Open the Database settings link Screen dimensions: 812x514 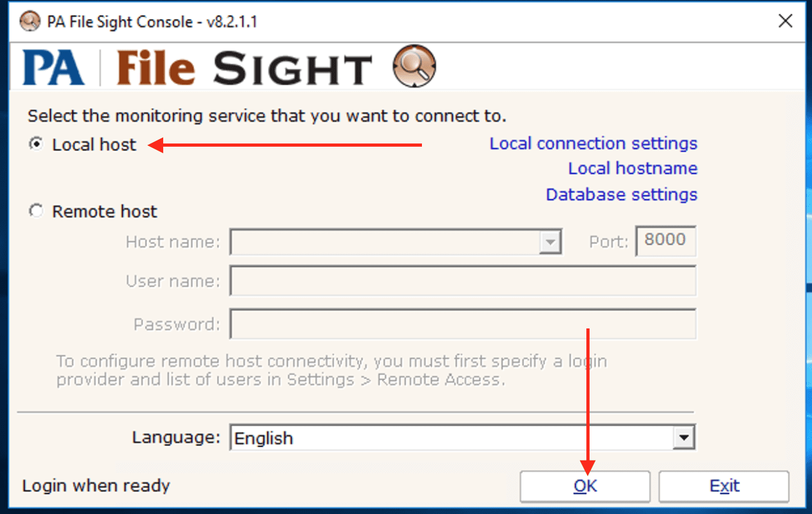click(x=621, y=194)
